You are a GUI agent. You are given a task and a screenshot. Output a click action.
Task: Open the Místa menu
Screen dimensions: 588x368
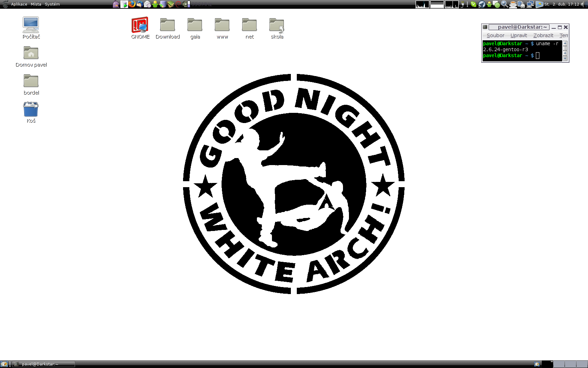36,4
